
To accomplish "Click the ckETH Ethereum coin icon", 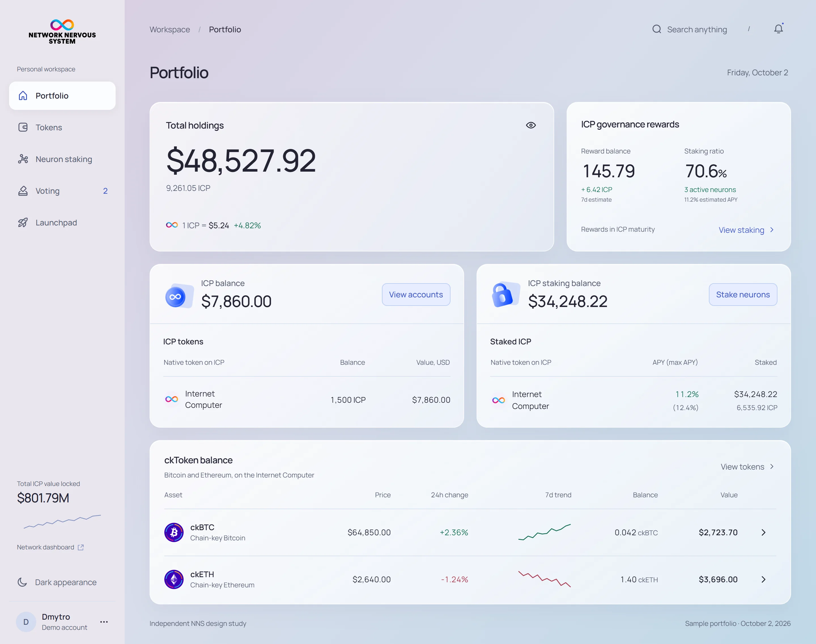I will pyautogui.click(x=174, y=579).
